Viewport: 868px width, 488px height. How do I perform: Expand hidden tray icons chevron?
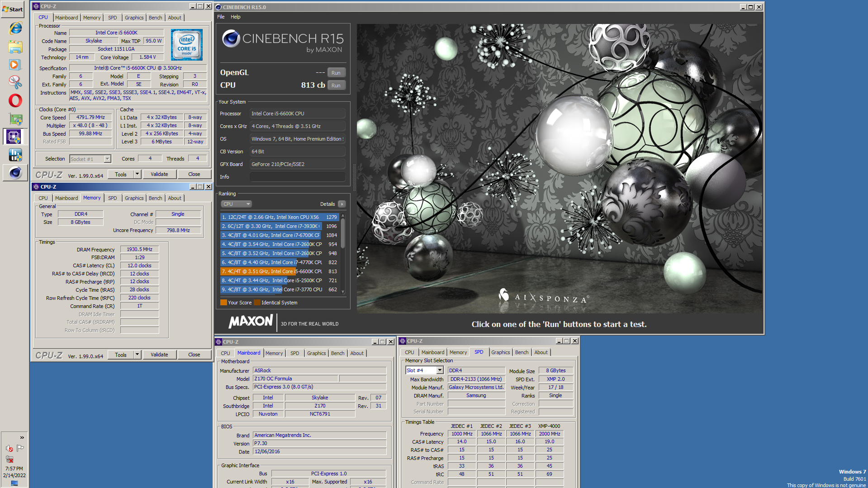22,438
